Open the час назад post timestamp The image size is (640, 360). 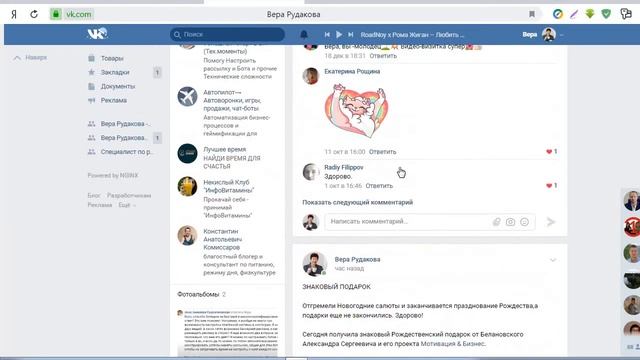(x=349, y=269)
